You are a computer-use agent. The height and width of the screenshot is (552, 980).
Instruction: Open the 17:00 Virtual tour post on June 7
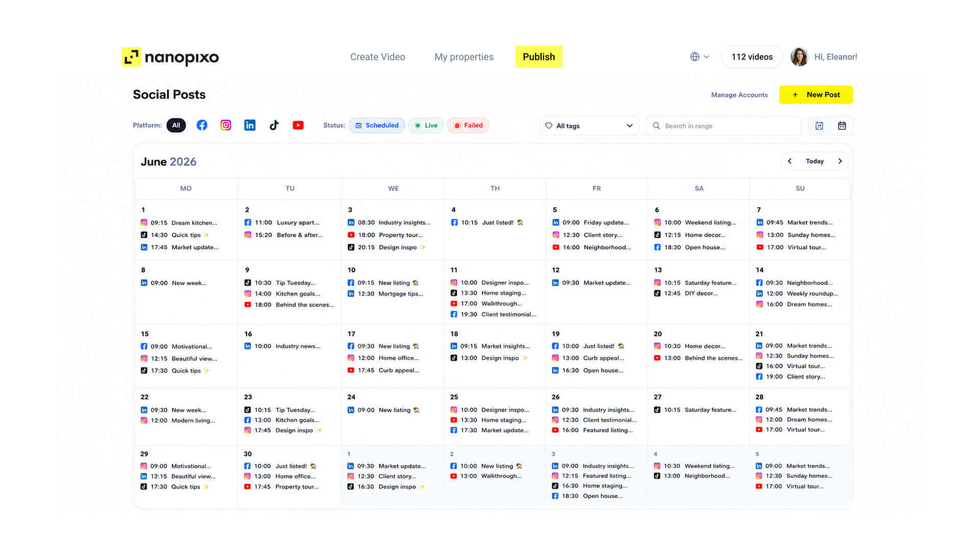pos(792,247)
